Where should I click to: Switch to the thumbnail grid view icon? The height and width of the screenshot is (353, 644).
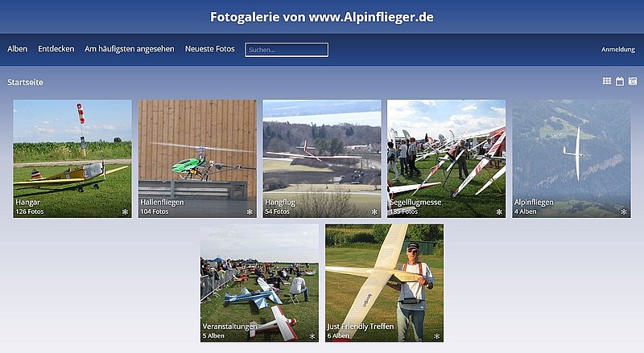coord(607,81)
